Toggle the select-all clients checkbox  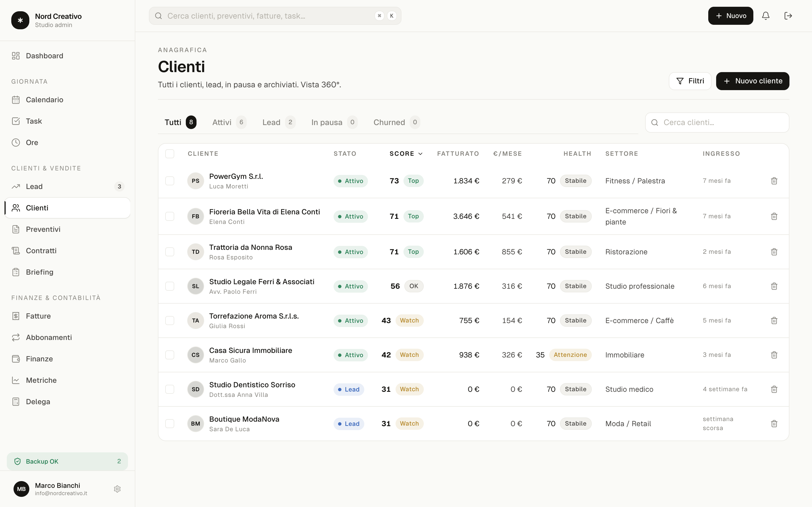click(170, 154)
